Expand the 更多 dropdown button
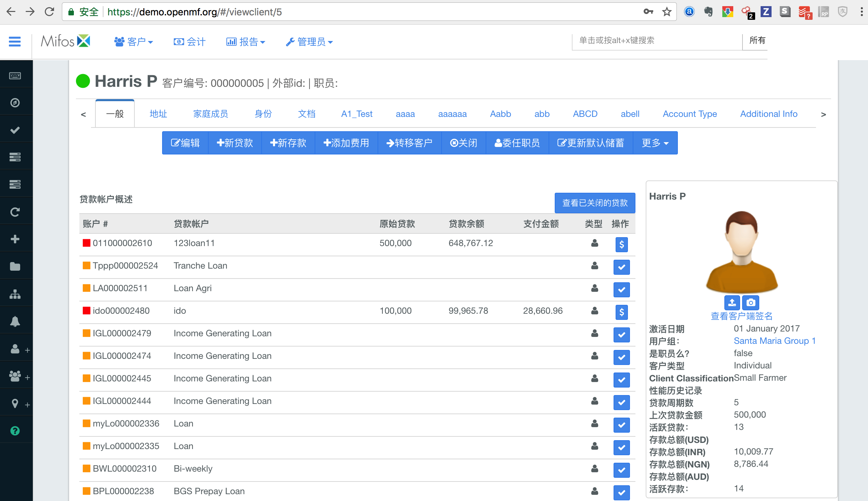Viewport: 868px width, 501px height. tap(655, 143)
